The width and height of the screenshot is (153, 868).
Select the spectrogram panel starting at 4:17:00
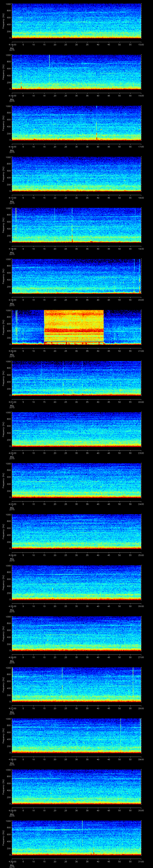[x=76, y=174]
